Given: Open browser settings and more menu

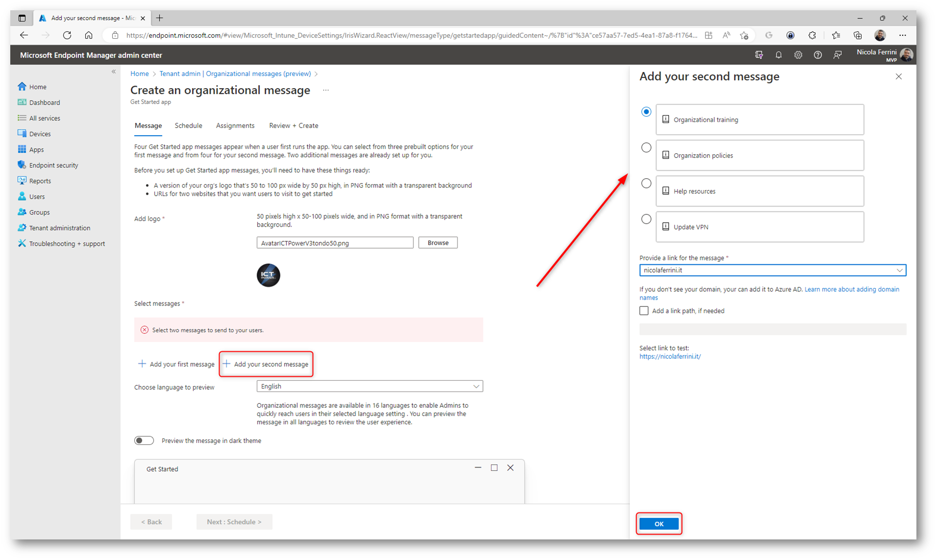Looking at the screenshot, I should point(902,35).
